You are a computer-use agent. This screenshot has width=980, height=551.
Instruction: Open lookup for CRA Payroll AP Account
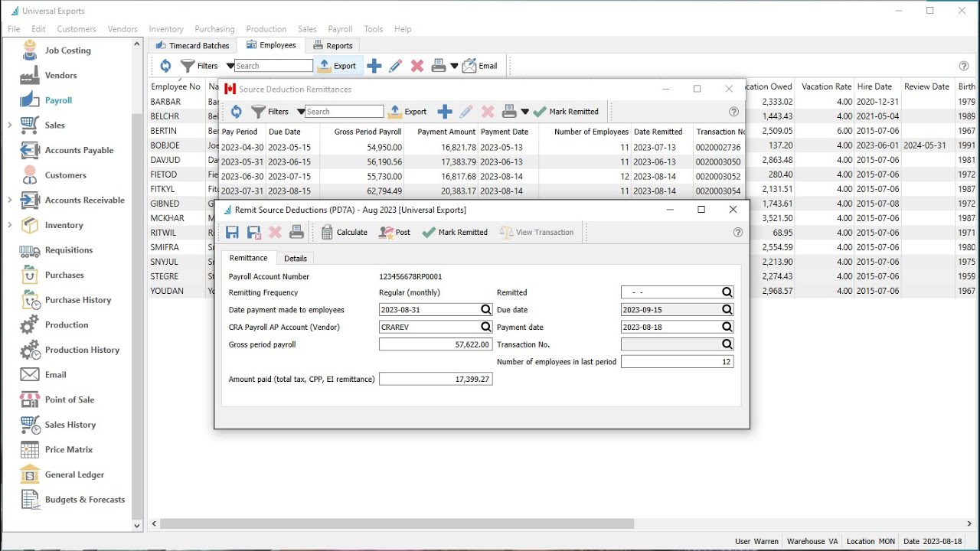click(x=485, y=327)
